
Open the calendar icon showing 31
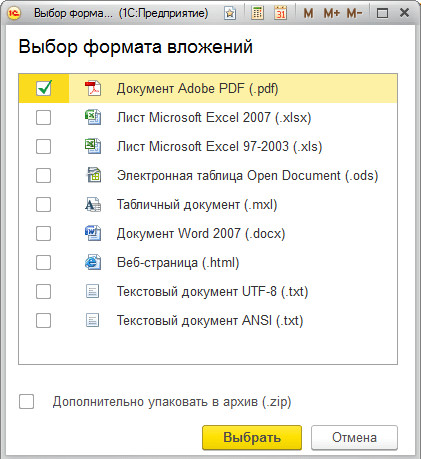[281, 13]
